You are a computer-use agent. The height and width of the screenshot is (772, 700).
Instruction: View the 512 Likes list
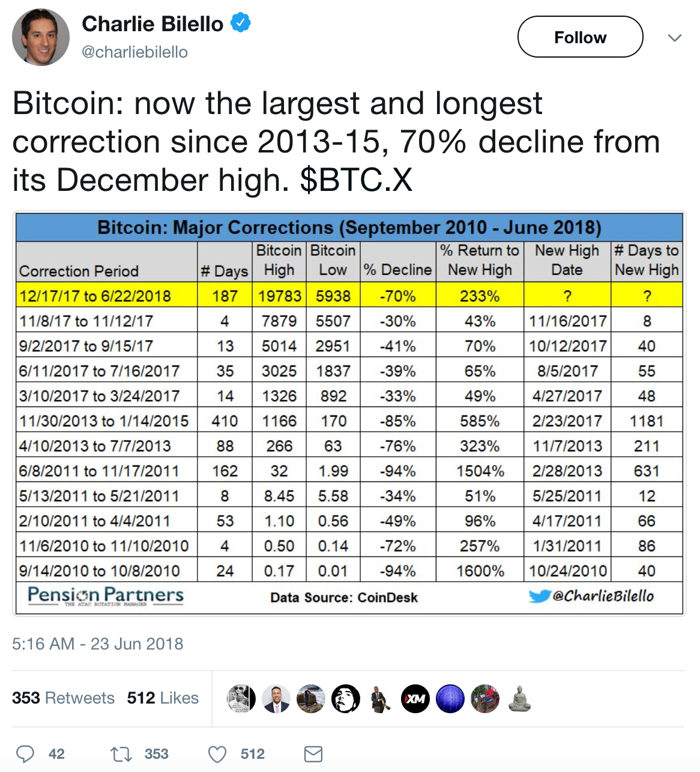(x=163, y=698)
